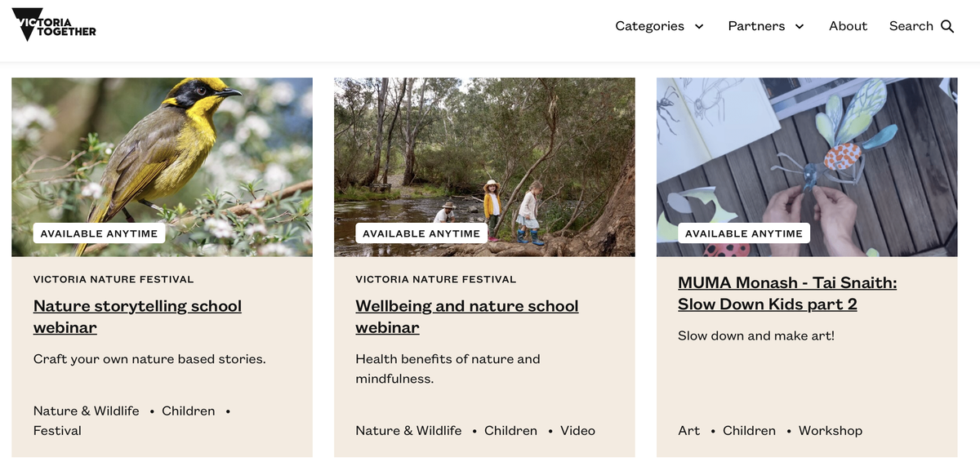
Task: Open the Search menu item
Action: coord(911,26)
